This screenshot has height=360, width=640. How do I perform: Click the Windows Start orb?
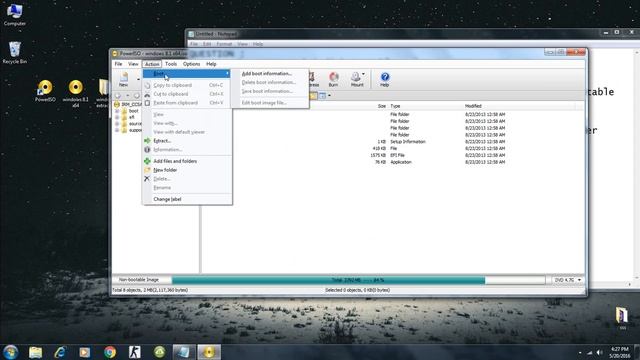[11, 352]
